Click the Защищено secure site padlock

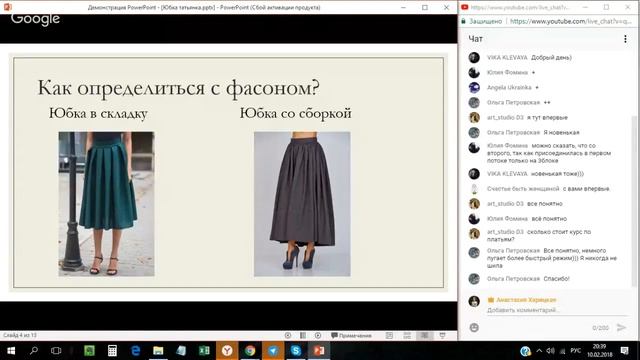(x=464, y=22)
